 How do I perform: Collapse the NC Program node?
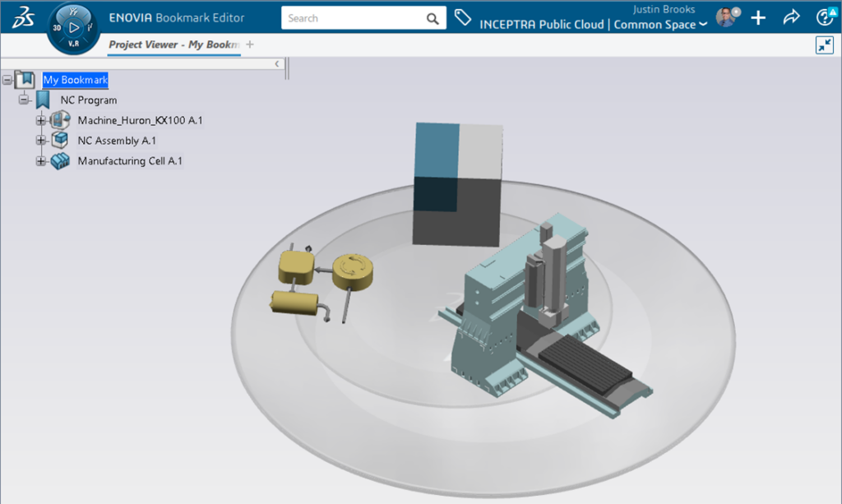(x=24, y=100)
